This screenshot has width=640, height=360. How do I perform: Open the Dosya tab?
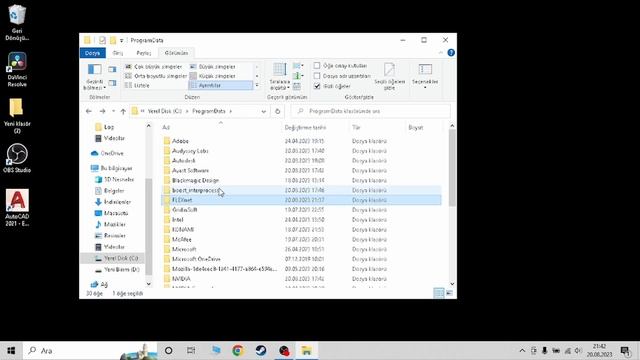click(93, 53)
